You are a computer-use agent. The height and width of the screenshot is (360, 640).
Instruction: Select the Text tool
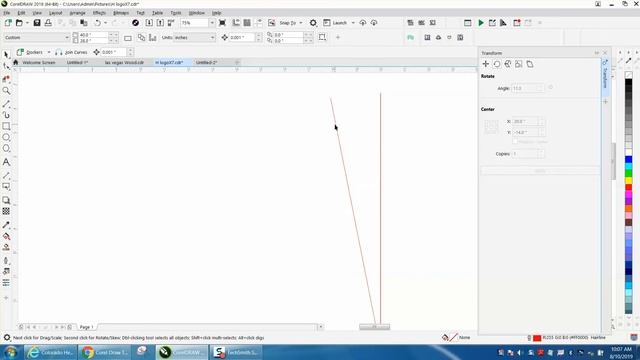click(6, 162)
